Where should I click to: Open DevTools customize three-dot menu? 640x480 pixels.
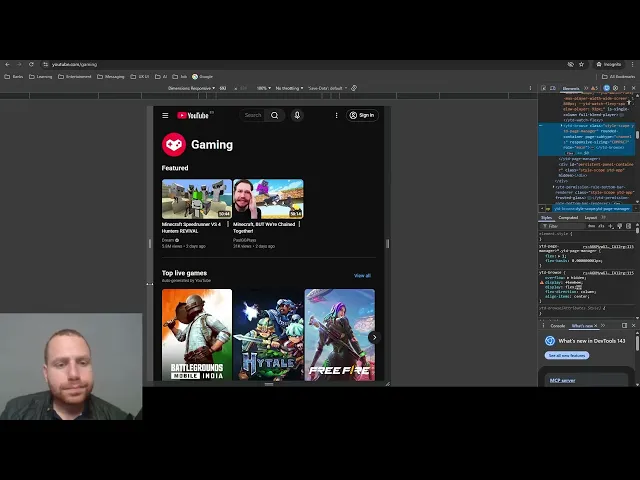[x=624, y=88]
